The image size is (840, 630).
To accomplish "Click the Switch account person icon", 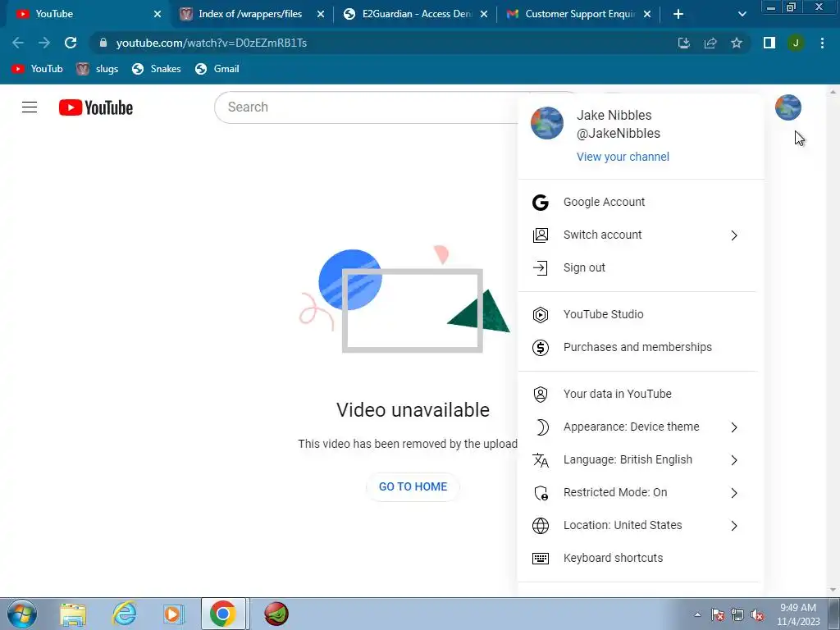I will point(540,235).
